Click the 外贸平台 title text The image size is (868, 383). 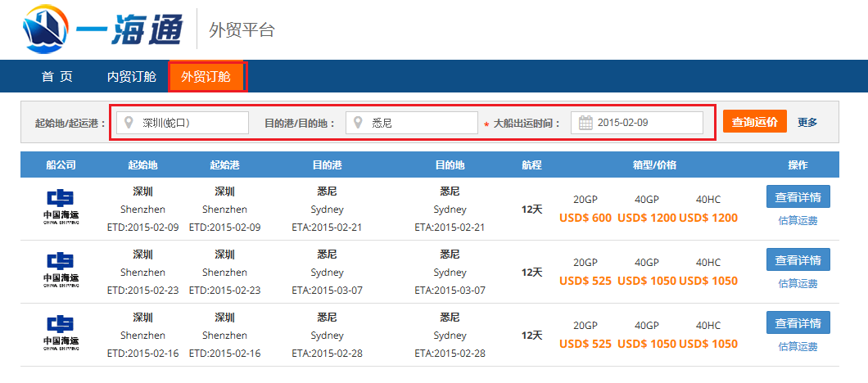tap(242, 30)
